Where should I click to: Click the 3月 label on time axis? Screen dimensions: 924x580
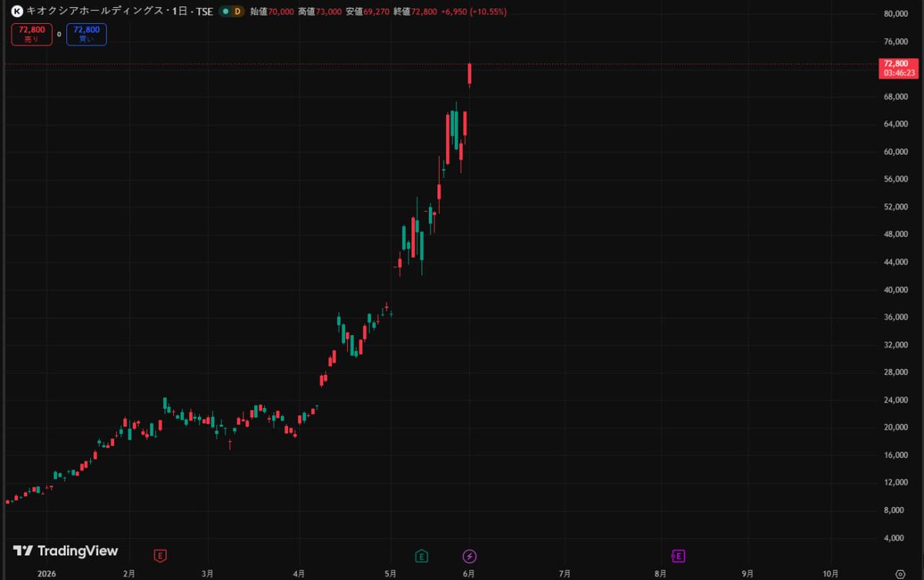pyautogui.click(x=207, y=574)
